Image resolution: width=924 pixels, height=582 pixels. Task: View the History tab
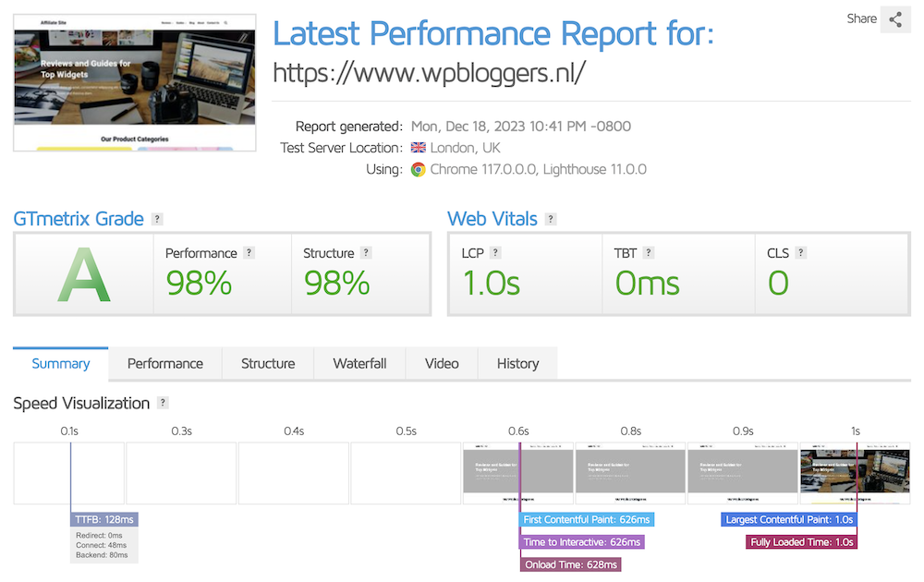(x=517, y=364)
